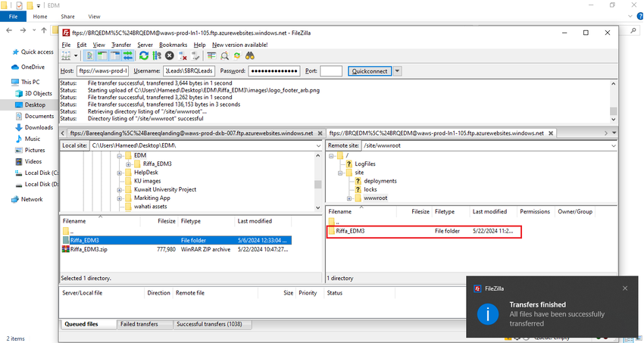Open the directory listing filters dialog
The image size is (644, 343).
click(x=211, y=56)
